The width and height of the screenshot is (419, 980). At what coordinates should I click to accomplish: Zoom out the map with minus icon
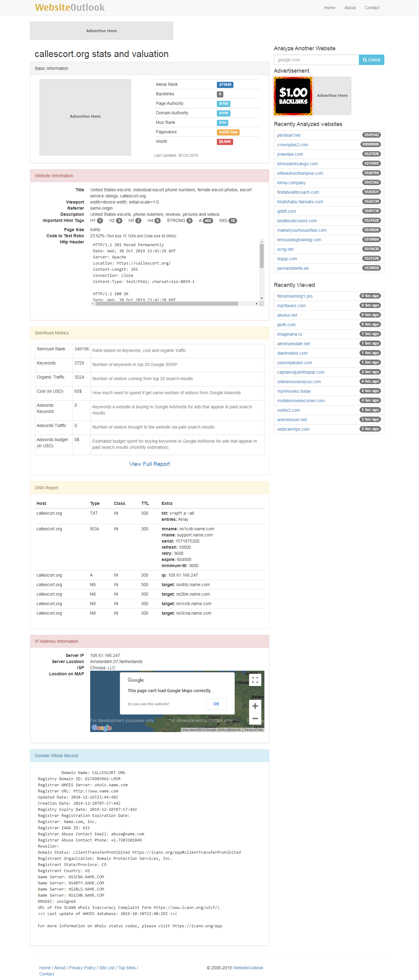pyautogui.click(x=255, y=719)
